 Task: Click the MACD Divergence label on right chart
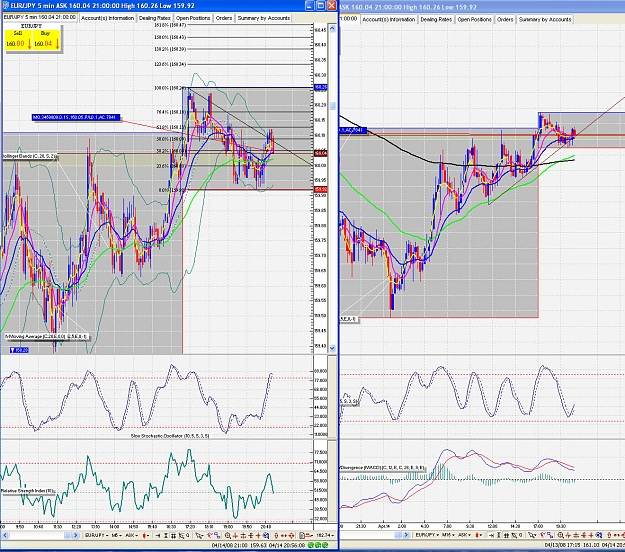tap(382, 468)
